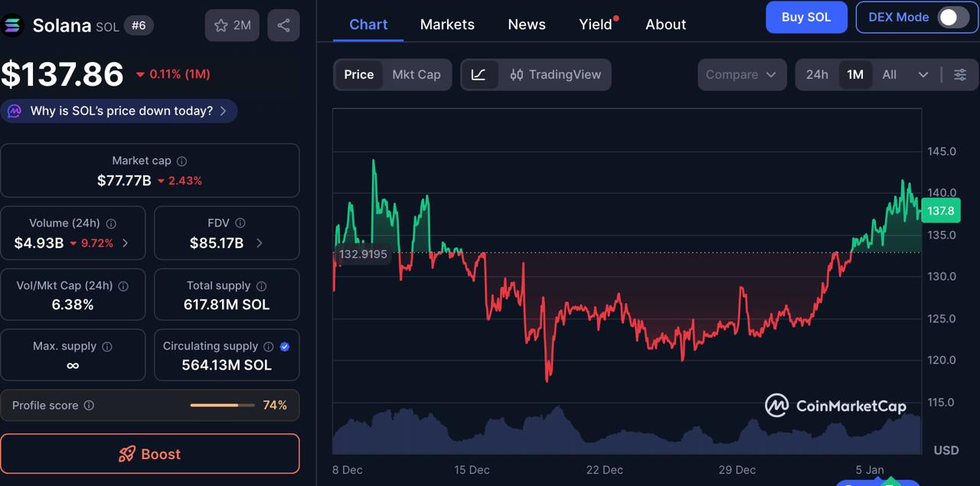This screenshot has width=980, height=486.
Task: Open the Yield tab
Action: pyautogui.click(x=596, y=24)
